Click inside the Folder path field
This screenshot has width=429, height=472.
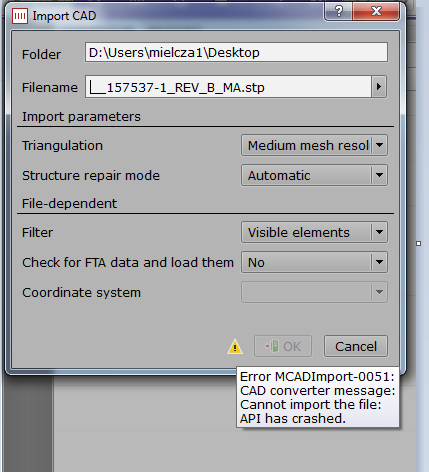pyautogui.click(x=236, y=52)
